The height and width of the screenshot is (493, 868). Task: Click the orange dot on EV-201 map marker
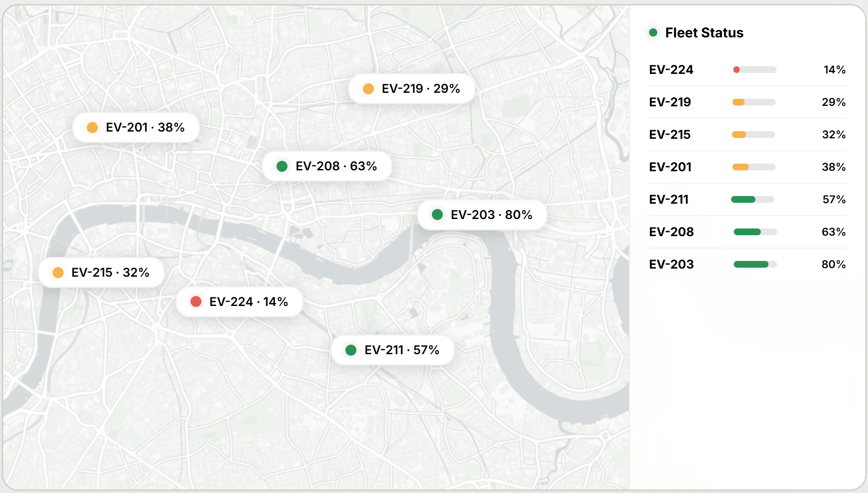click(x=92, y=128)
